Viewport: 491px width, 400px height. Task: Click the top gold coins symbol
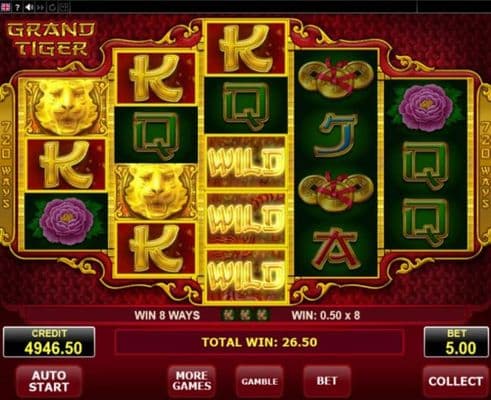[x=336, y=78]
